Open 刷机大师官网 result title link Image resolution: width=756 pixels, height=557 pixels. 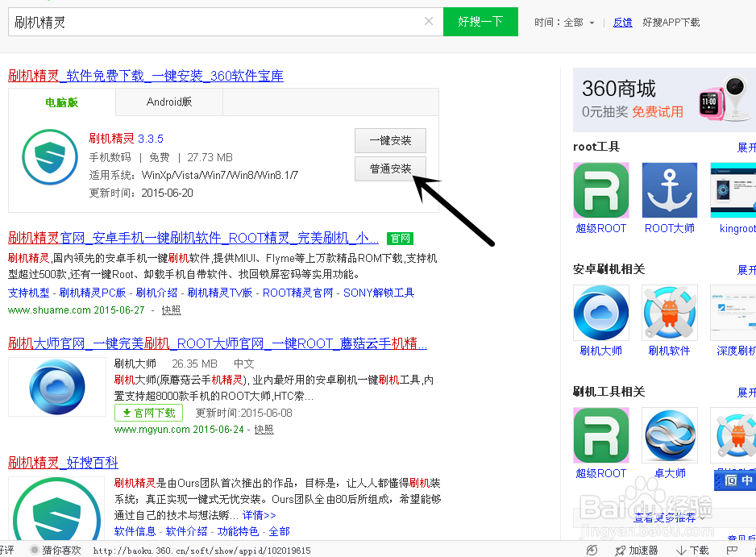click(218, 343)
